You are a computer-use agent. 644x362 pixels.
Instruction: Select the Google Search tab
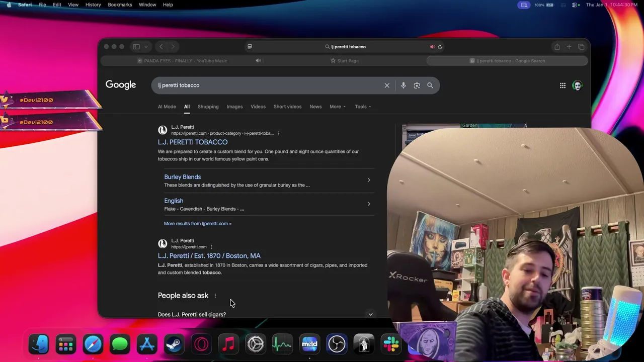coord(507,61)
